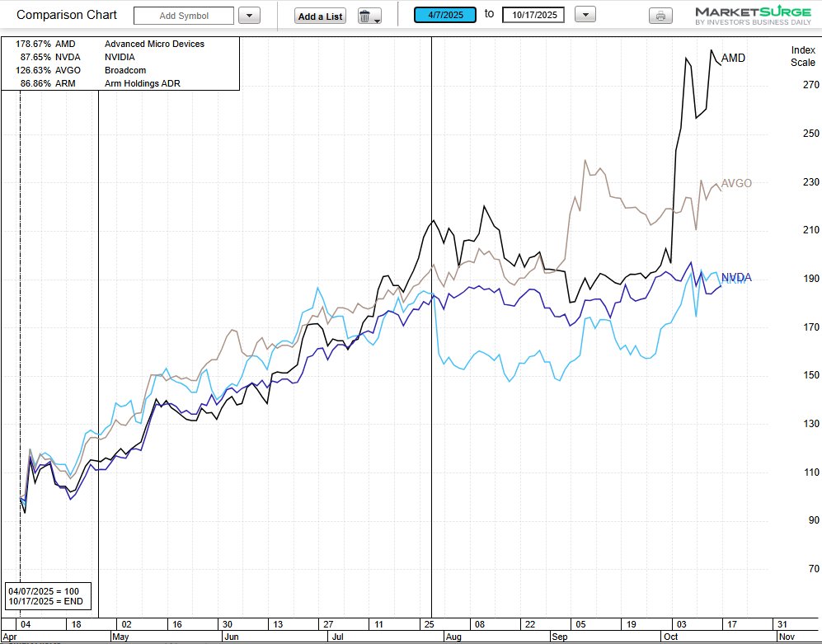Click the Advanced Micro Devices name
This screenshot has width=822, height=644.
pos(155,44)
